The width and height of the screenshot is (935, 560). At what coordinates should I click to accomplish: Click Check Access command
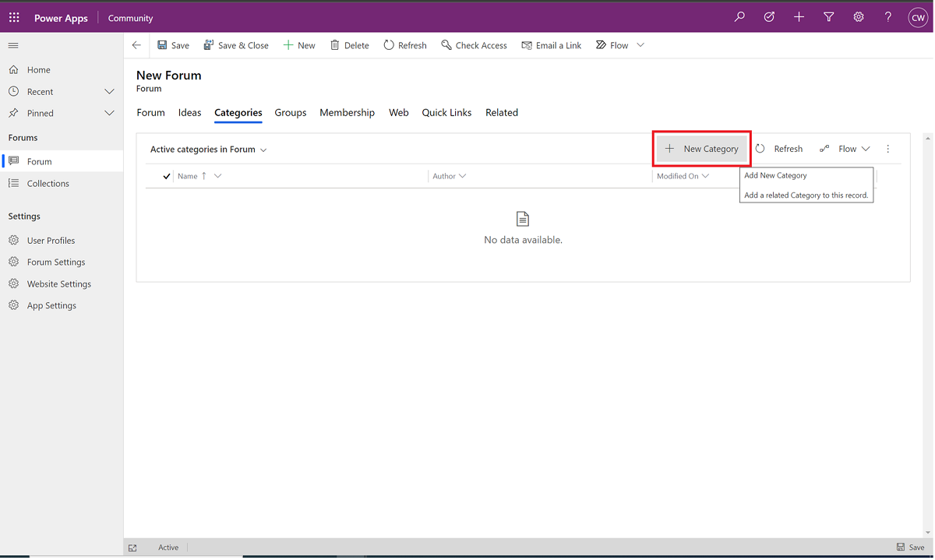coord(474,45)
